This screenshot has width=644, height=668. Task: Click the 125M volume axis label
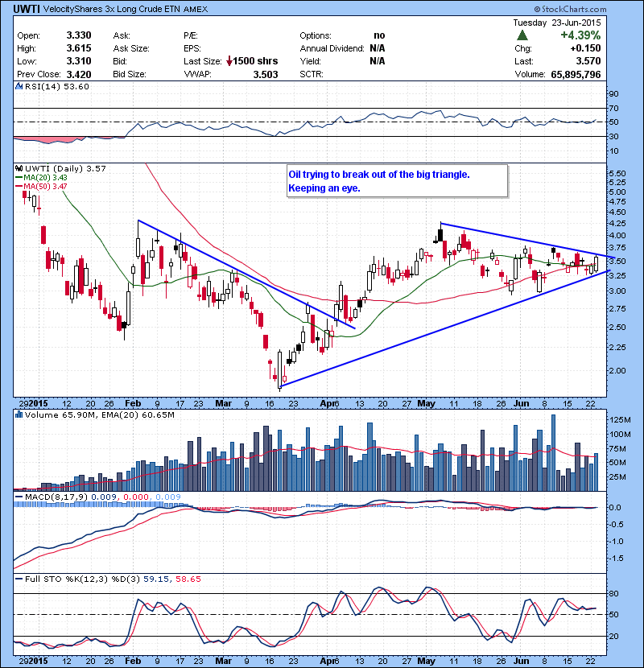click(x=620, y=420)
